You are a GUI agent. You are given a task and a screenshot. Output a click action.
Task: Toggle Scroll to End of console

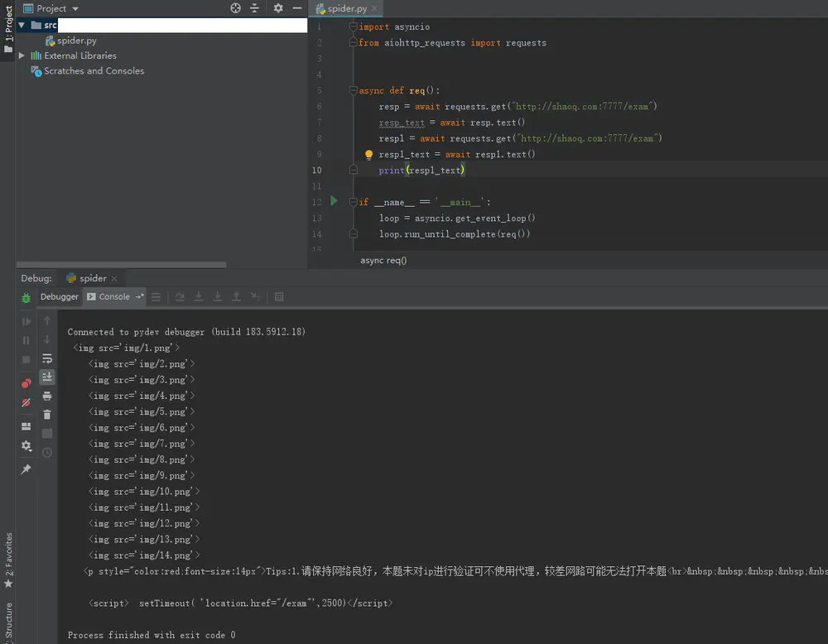tap(47, 377)
